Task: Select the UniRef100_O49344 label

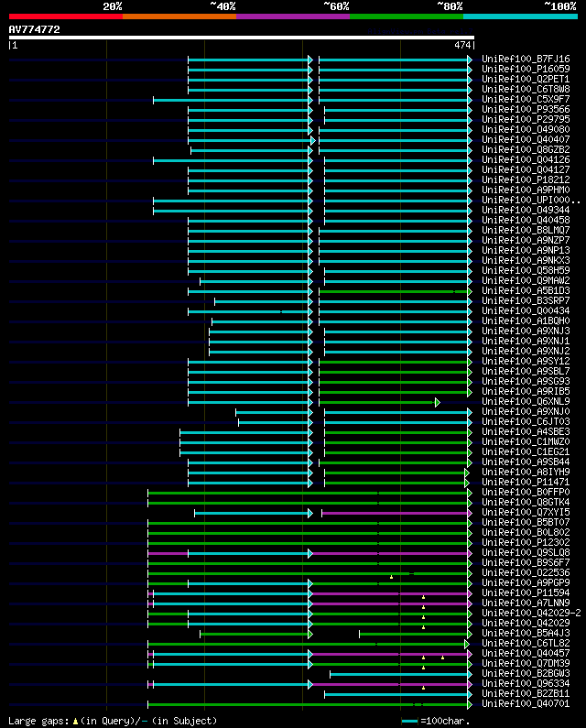Action: pos(526,211)
